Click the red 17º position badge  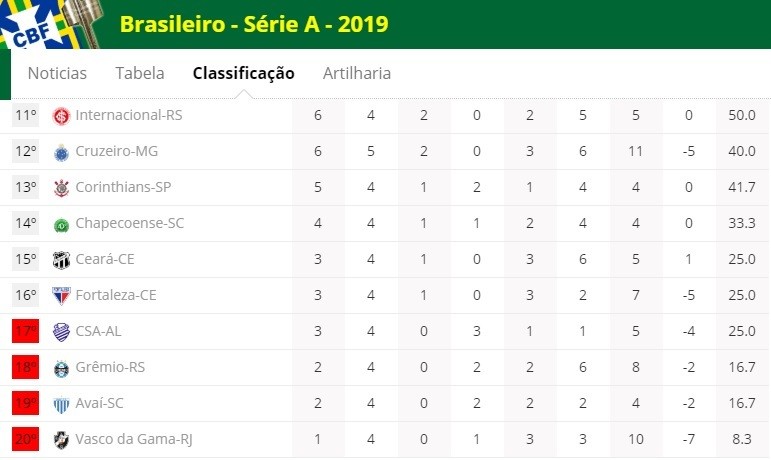click(26, 331)
